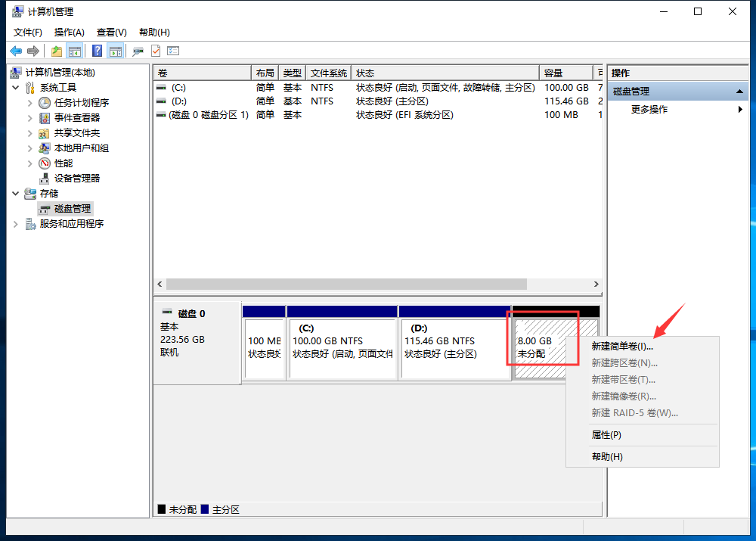Click the Up one level folder icon
756x541 pixels.
pyautogui.click(x=56, y=51)
